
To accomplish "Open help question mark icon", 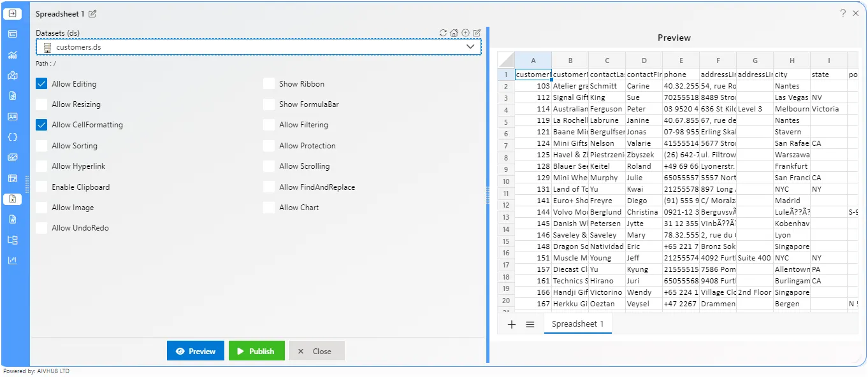I will coord(843,13).
